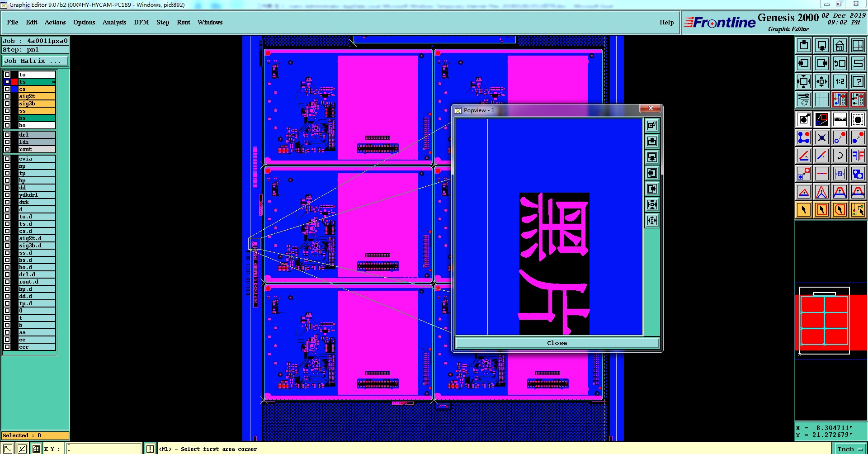Click the red color swatch of layer ts
This screenshot has width=868, height=454.
pos(14,82)
